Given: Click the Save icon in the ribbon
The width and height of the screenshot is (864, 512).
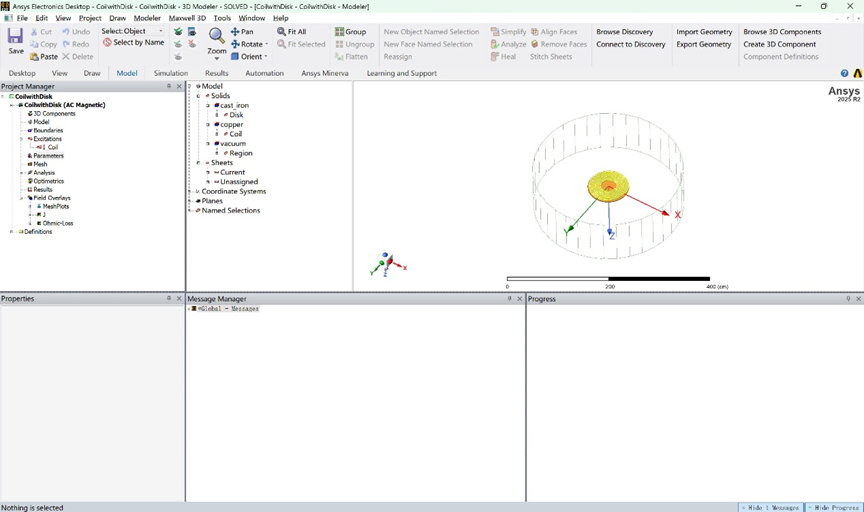Looking at the screenshot, I should (x=15, y=36).
